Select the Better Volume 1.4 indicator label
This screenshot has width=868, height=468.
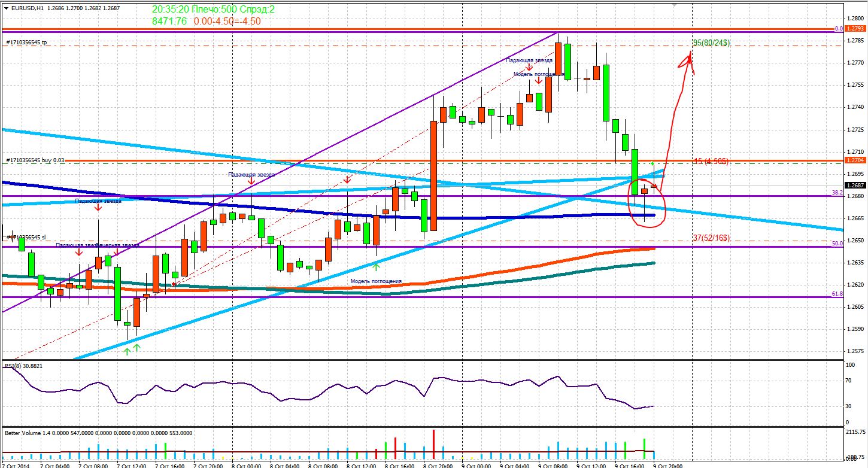(99, 432)
